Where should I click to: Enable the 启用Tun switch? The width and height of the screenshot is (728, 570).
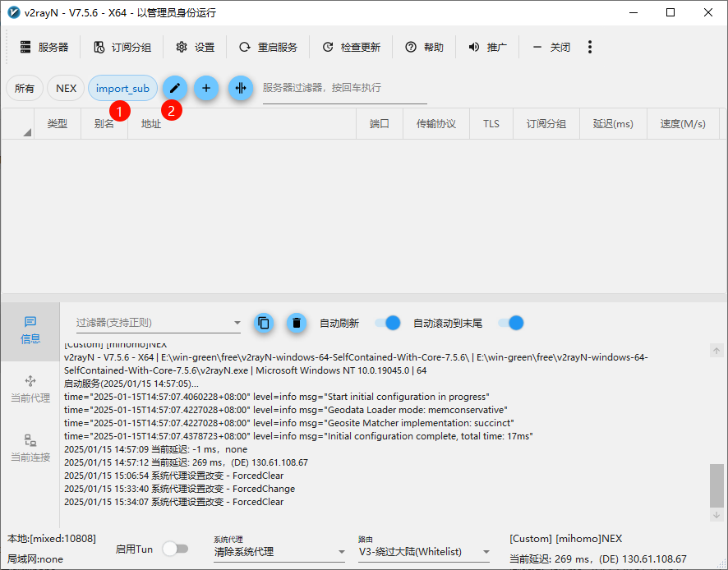(175, 549)
